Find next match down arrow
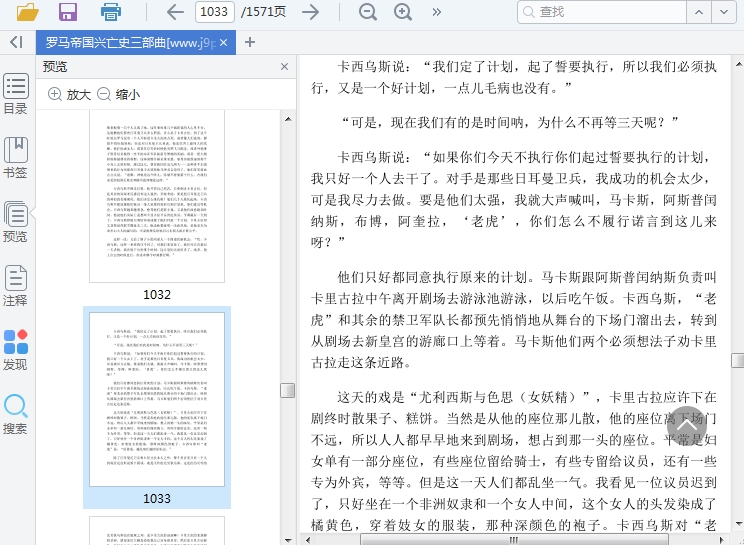The image size is (744, 545). [x=724, y=12]
